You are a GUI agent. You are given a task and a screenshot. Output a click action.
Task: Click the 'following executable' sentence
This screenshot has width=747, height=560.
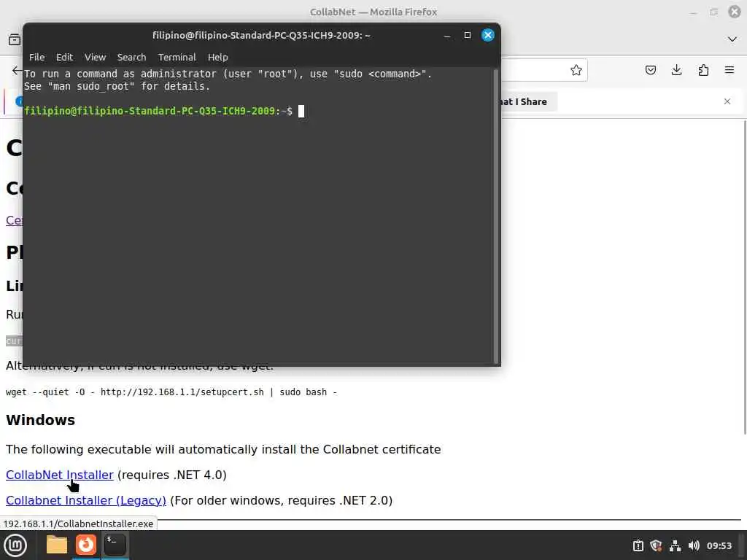tap(223, 449)
